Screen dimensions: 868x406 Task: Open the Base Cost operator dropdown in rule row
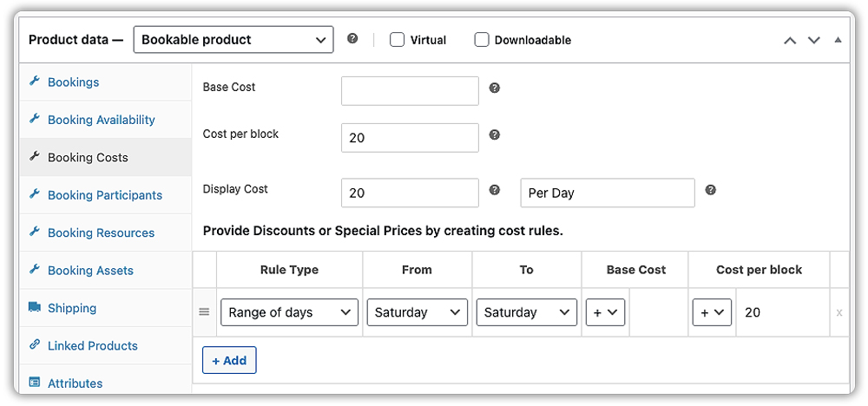pos(606,312)
